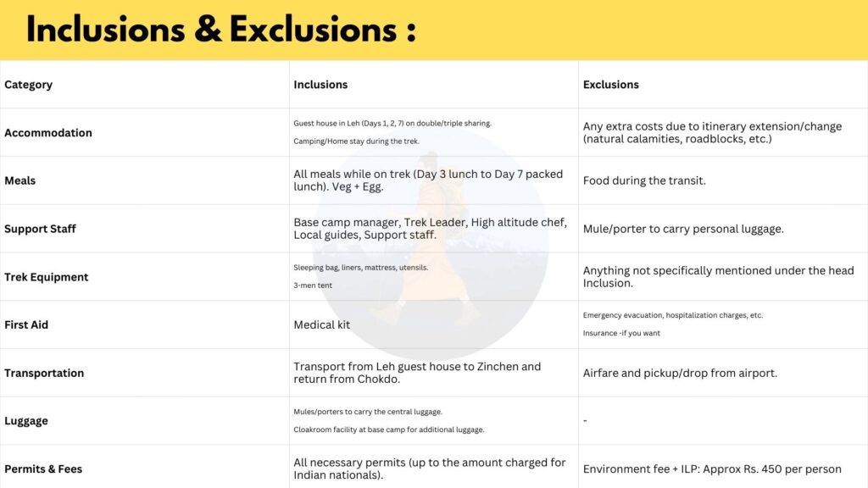Screen dimensions: 868x488
Task: Click the 'Medical kit' inclusion cell
Action: (321, 325)
